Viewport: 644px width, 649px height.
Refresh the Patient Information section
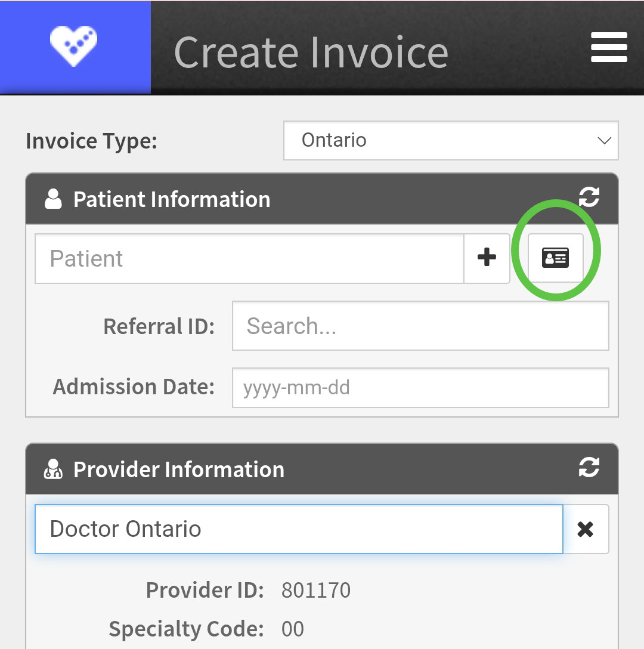pyautogui.click(x=589, y=197)
